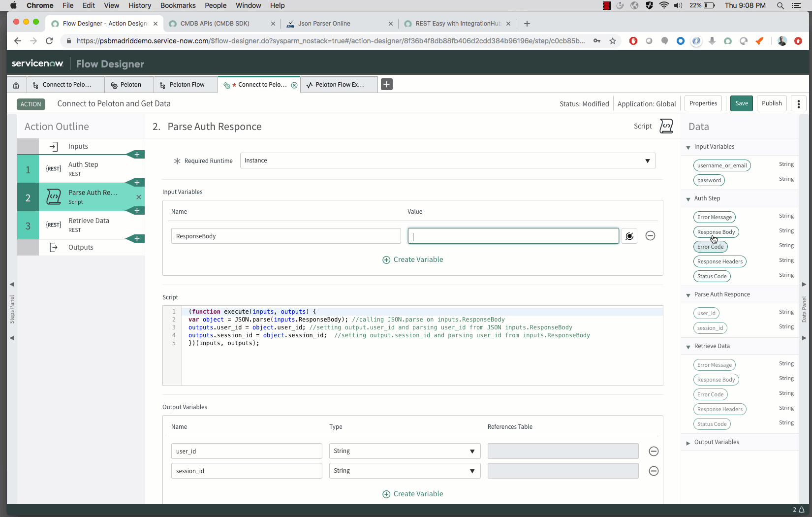Viewport: 812px width, 517px height.
Task: Collapse the Auth Step data section
Action: tap(688, 199)
